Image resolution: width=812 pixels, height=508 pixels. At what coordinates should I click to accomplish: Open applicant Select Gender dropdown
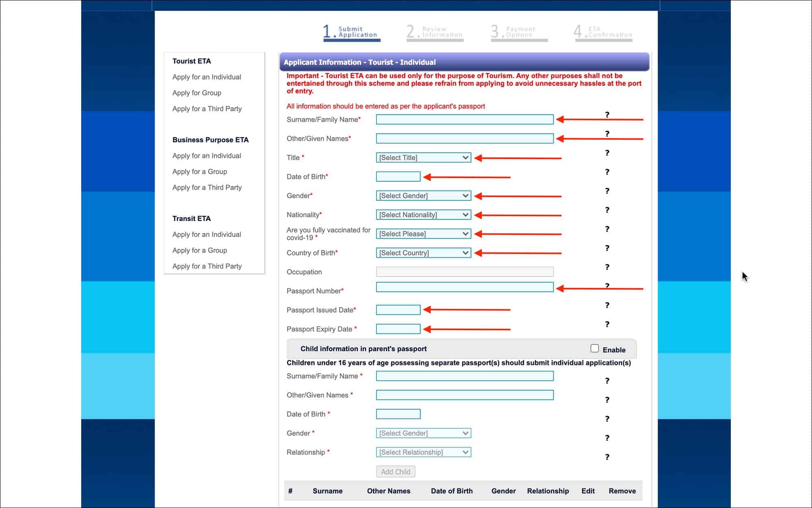coord(423,196)
